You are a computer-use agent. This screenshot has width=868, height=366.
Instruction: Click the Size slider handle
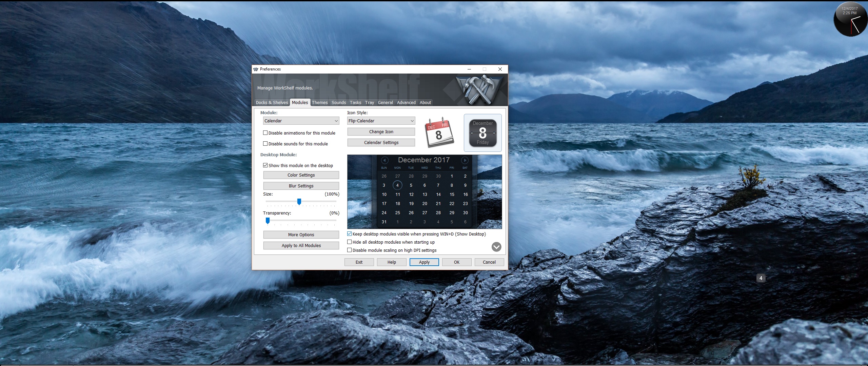pos(299,202)
